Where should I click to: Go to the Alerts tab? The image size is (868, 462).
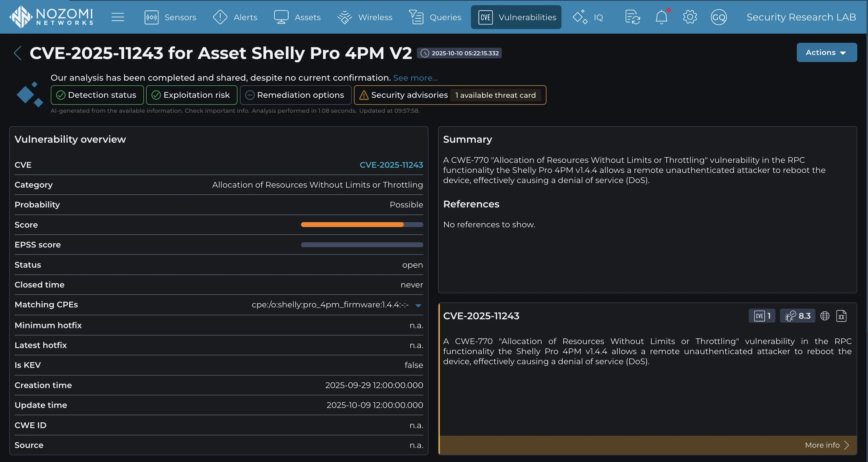pos(235,17)
